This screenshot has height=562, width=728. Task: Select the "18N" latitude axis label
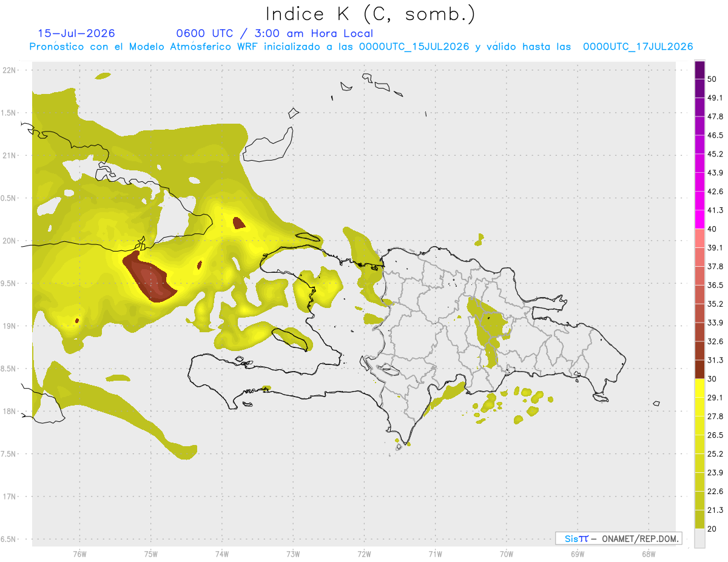[10, 412]
